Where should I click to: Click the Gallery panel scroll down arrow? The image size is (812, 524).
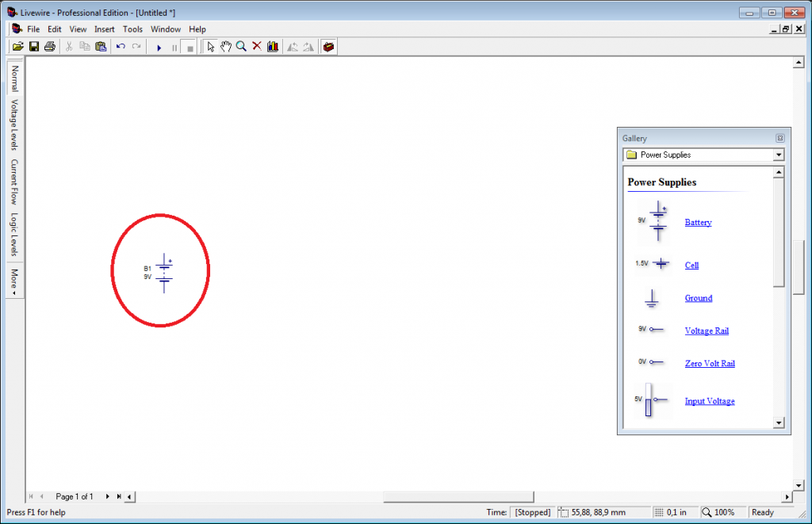coord(778,423)
